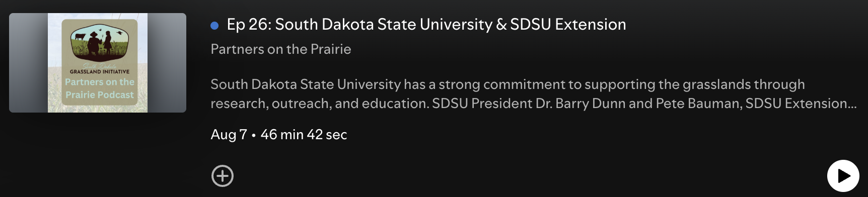Expand the truncated description via trailing ellipsis

click(x=852, y=104)
